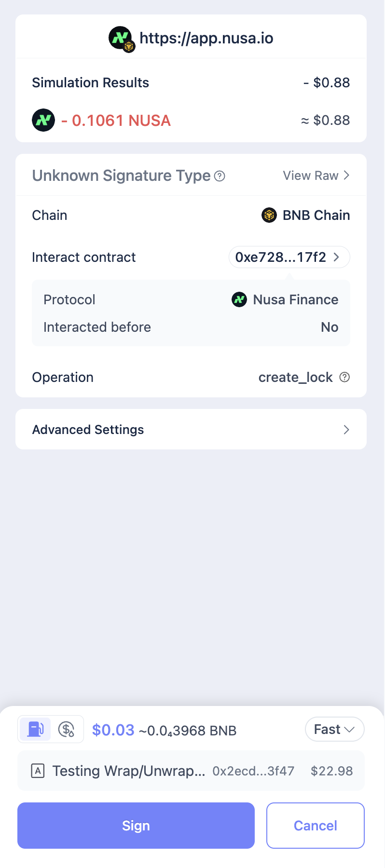Expand Advanced Settings

(191, 430)
